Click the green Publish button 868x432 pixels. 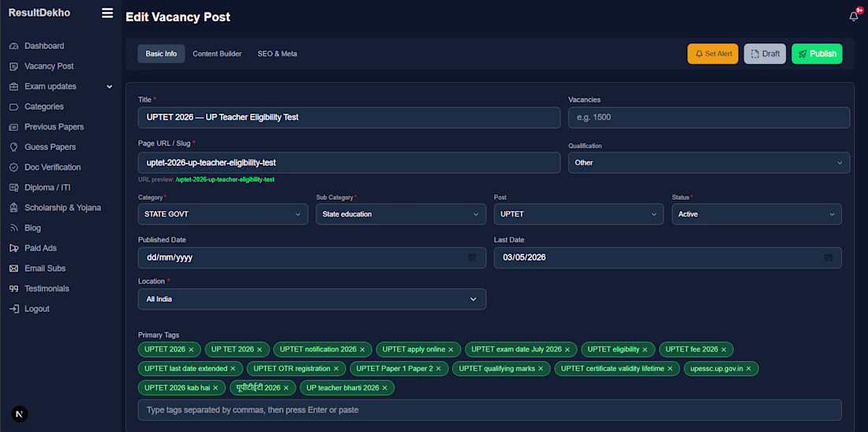pos(817,54)
